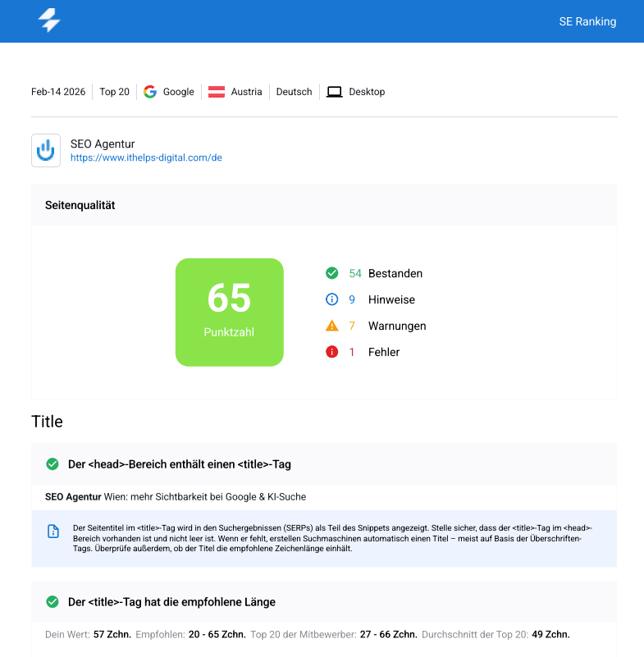Click the 1 Fehler count
Screen dimensions: 644x657
coord(352,352)
